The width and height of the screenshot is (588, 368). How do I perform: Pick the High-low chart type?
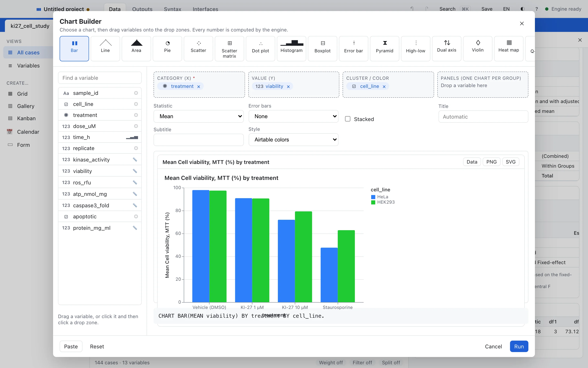(x=415, y=48)
